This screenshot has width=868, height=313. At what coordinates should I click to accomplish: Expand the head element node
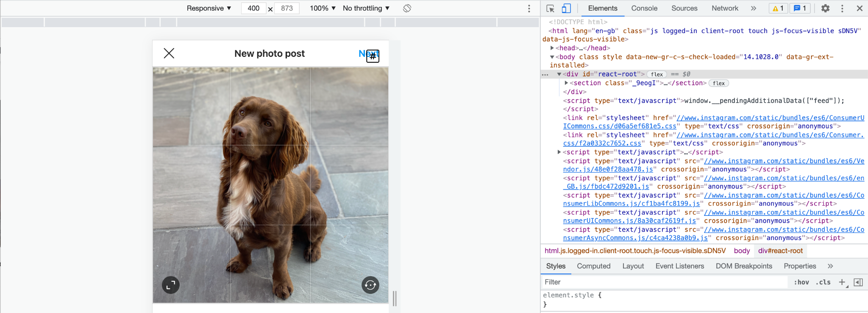click(552, 48)
